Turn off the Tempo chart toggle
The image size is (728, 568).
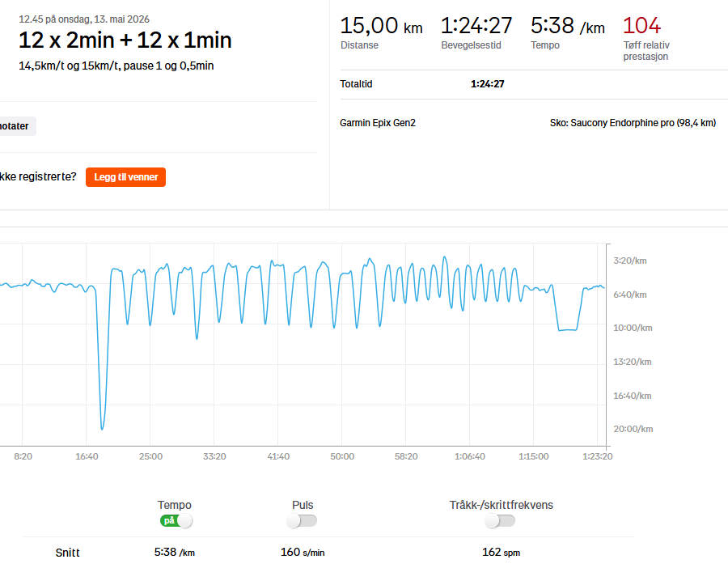tap(176, 520)
